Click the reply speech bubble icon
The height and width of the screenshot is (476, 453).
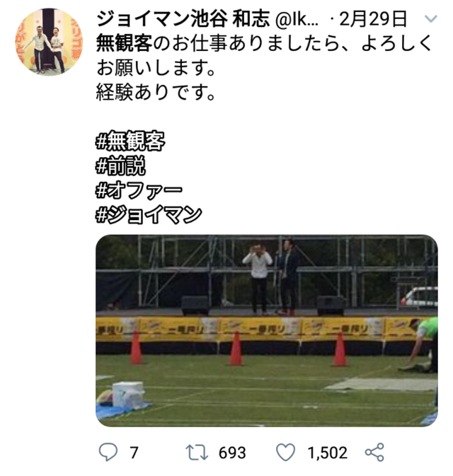pos(108,453)
